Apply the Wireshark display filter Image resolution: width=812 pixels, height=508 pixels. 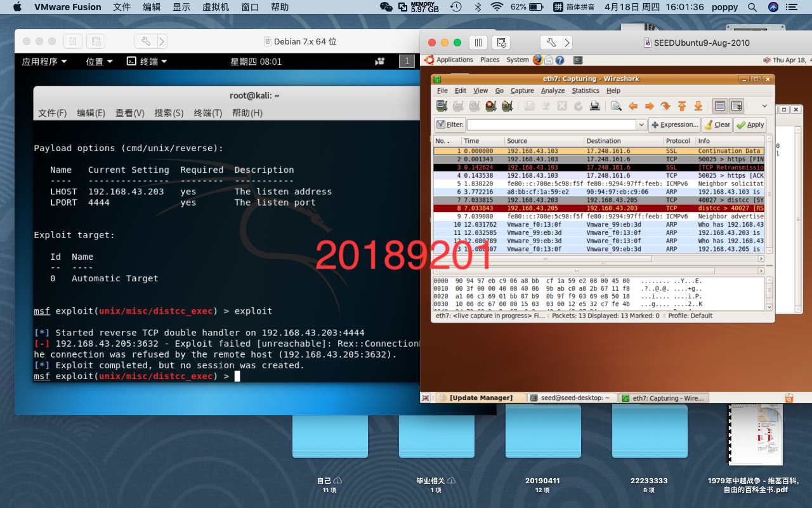[x=750, y=124]
